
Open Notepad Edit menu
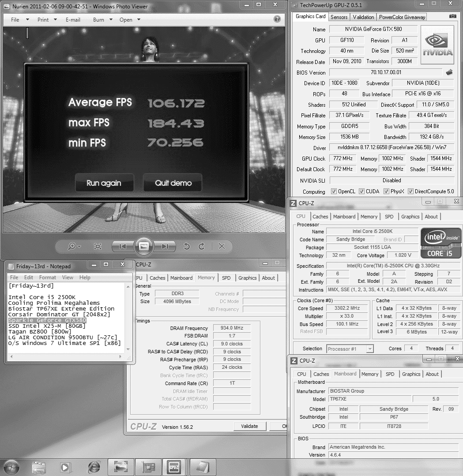29,277
